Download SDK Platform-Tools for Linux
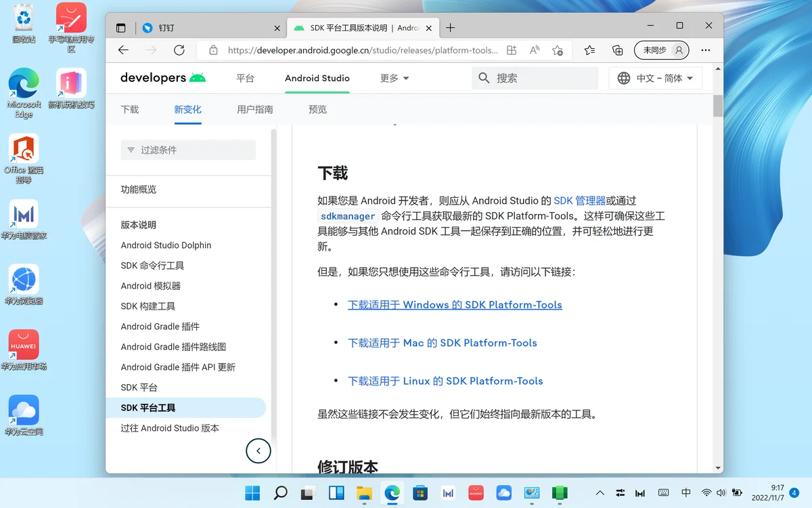The width and height of the screenshot is (812, 508). pos(445,381)
